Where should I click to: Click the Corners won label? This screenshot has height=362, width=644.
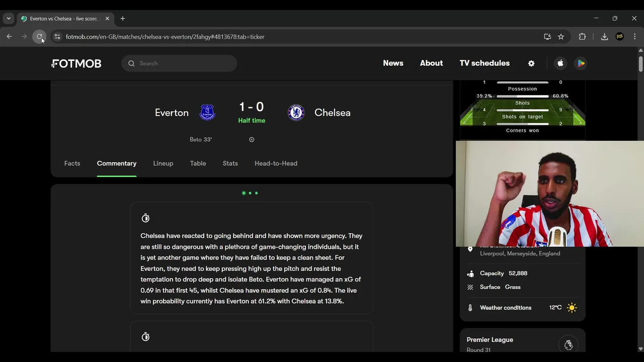522,131
